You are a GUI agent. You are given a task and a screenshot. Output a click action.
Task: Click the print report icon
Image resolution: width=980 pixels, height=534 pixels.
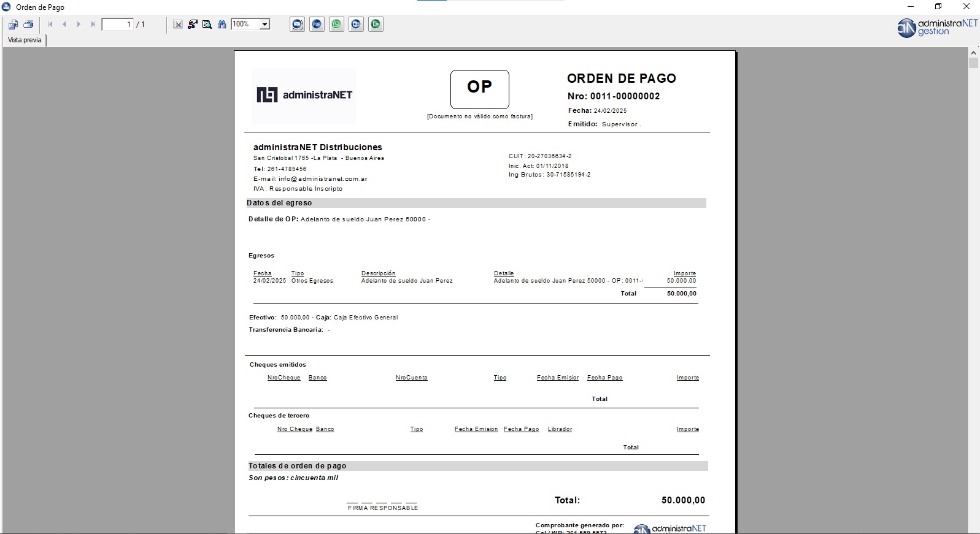pyautogui.click(x=28, y=25)
